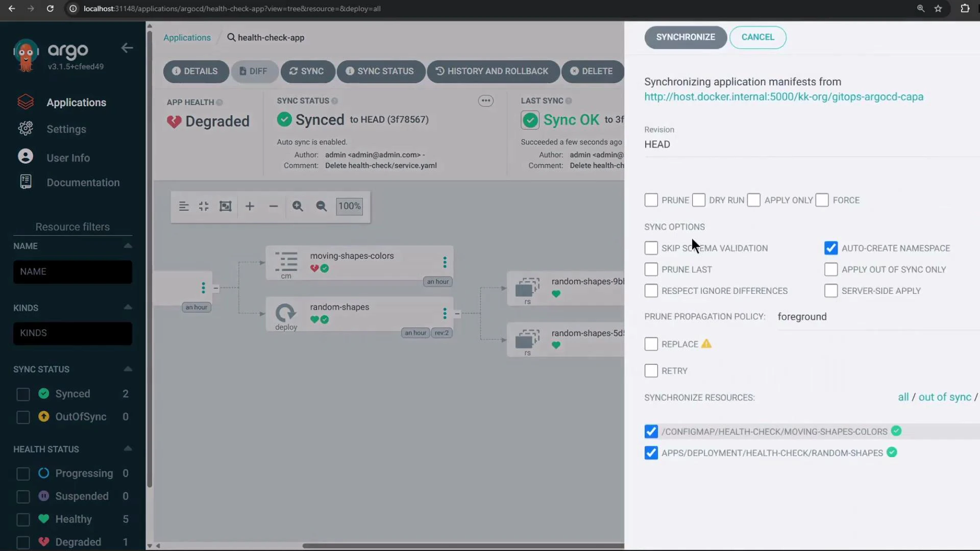
Task: Zoom into the graph with the plus icon
Action: point(250,206)
